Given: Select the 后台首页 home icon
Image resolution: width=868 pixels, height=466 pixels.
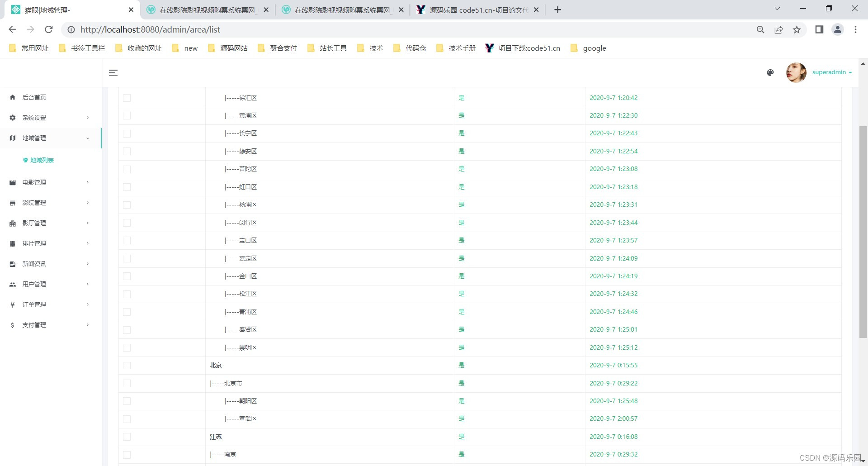Looking at the screenshot, I should (x=12, y=97).
